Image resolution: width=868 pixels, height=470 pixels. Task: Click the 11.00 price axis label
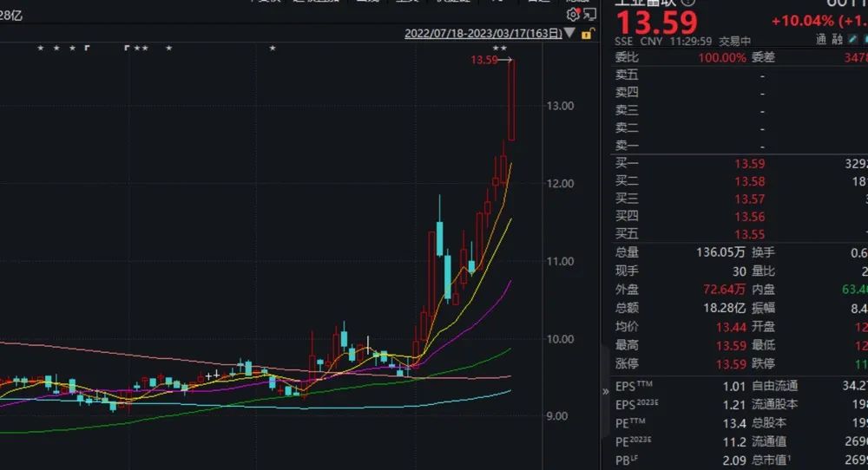pos(560,261)
